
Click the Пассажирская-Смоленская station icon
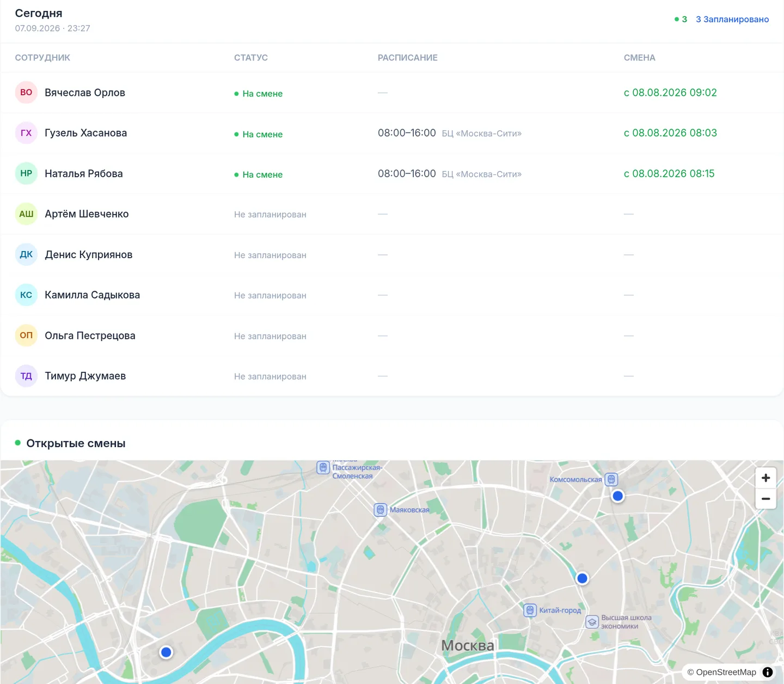click(323, 467)
